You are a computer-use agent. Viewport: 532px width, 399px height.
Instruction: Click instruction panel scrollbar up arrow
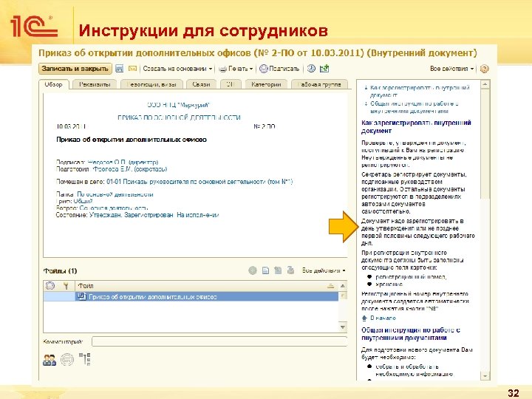(x=485, y=83)
